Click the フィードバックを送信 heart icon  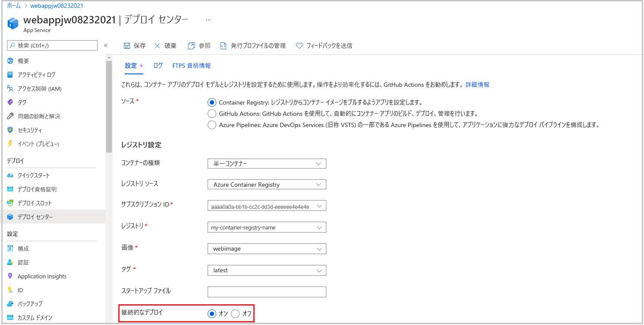click(x=299, y=46)
